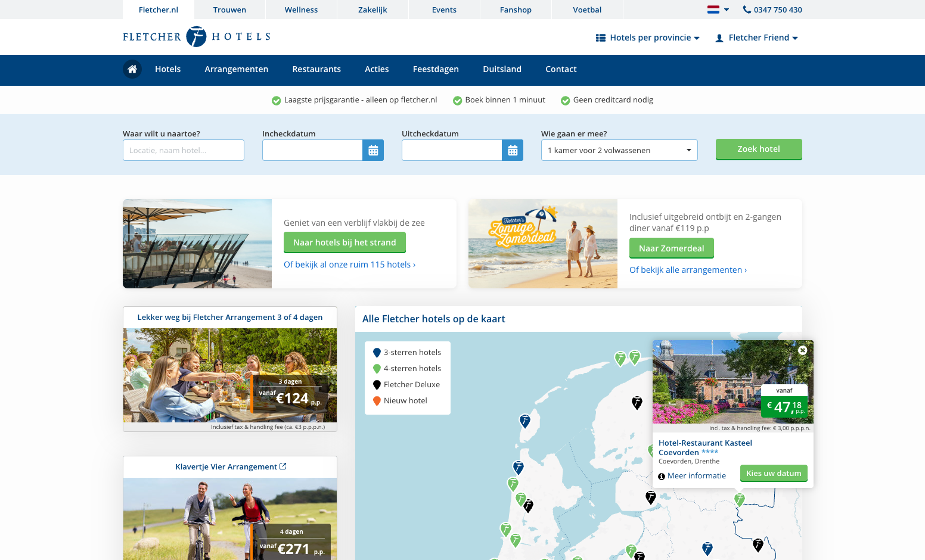Open the Klavertje Vier Arrangement link
Viewport: 925px width, 560px height.
(x=226, y=466)
